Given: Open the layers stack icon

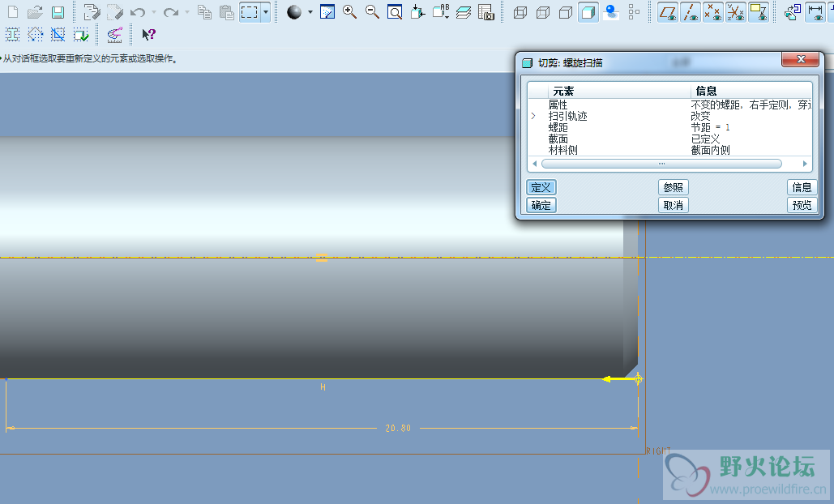Looking at the screenshot, I should 464,11.
